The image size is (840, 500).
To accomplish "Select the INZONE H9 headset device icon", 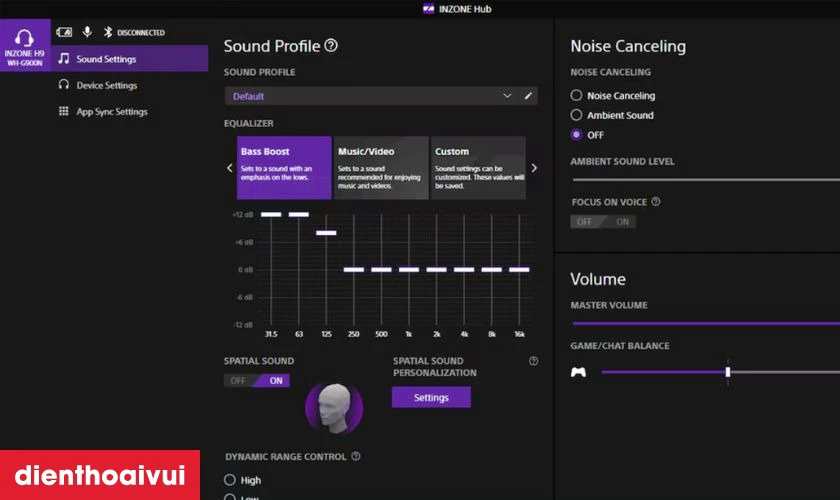I will click(x=25, y=45).
